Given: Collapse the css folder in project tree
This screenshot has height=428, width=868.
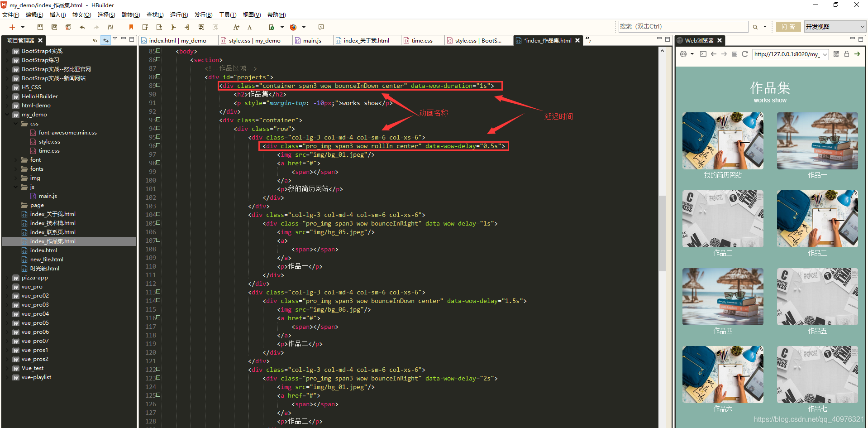Looking at the screenshot, I should coord(16,124).
